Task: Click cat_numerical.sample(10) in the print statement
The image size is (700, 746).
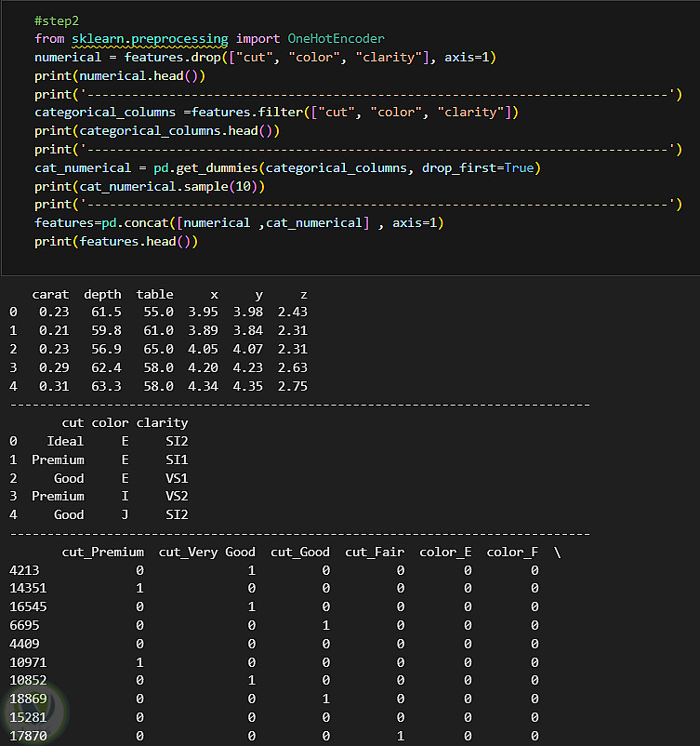Action: click(167, 186)
